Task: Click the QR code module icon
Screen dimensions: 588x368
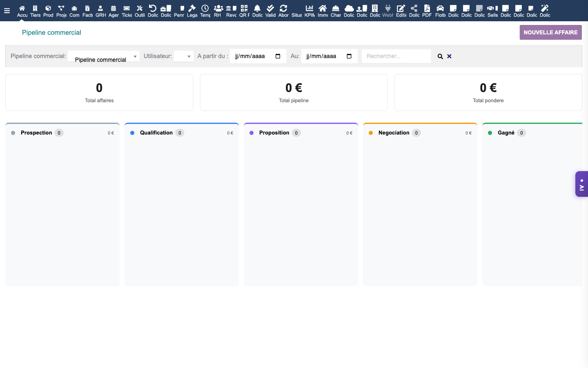Action: pos(244,11)
